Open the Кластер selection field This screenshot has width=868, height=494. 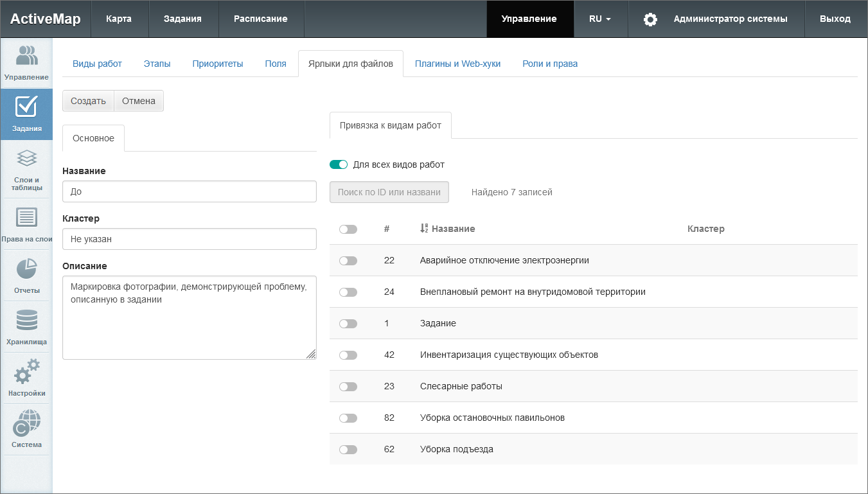pos(190,239)
